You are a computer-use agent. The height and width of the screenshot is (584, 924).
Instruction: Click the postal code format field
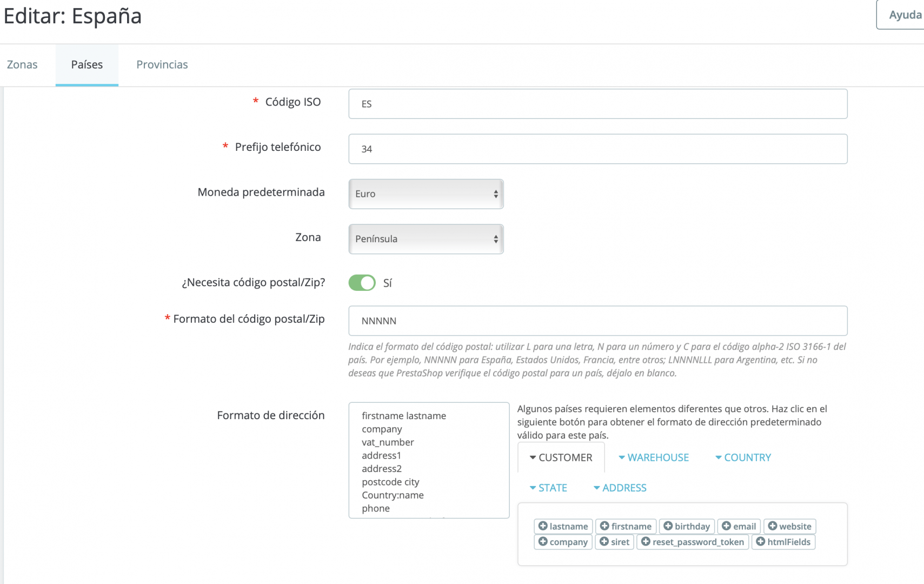click(598, 321)
